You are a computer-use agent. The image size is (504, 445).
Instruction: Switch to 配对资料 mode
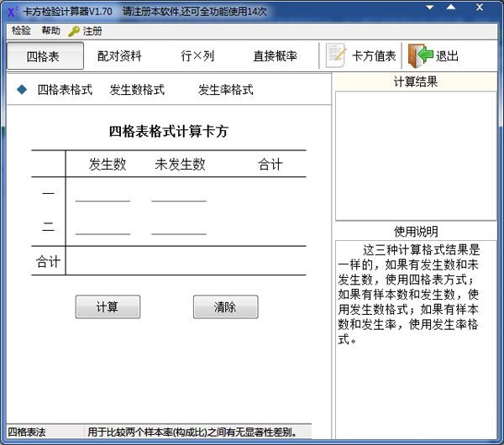pos(119,56)
